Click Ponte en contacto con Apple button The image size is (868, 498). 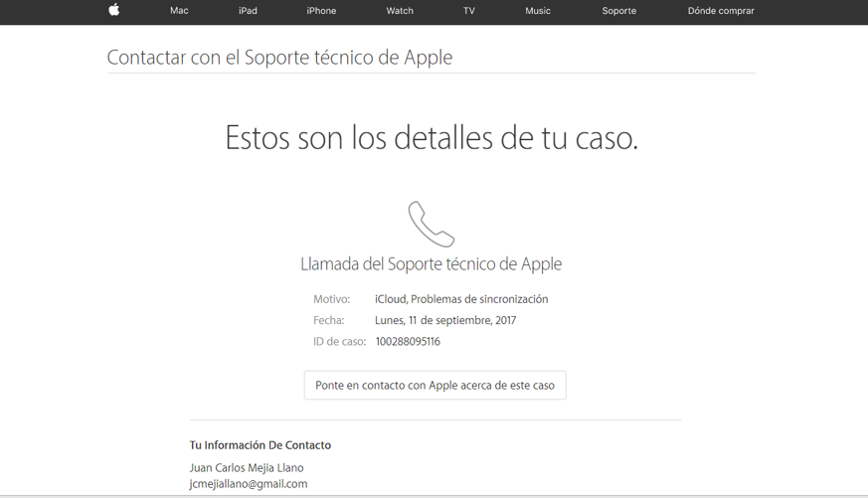tap(434, 385)
